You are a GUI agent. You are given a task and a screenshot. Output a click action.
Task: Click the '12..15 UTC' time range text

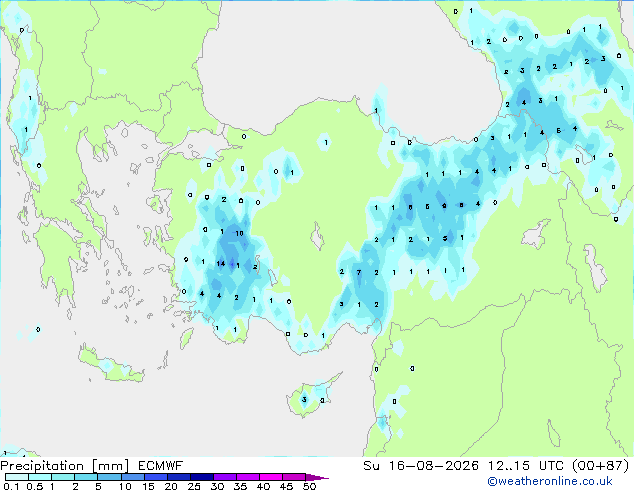click(x=525, y=466)
